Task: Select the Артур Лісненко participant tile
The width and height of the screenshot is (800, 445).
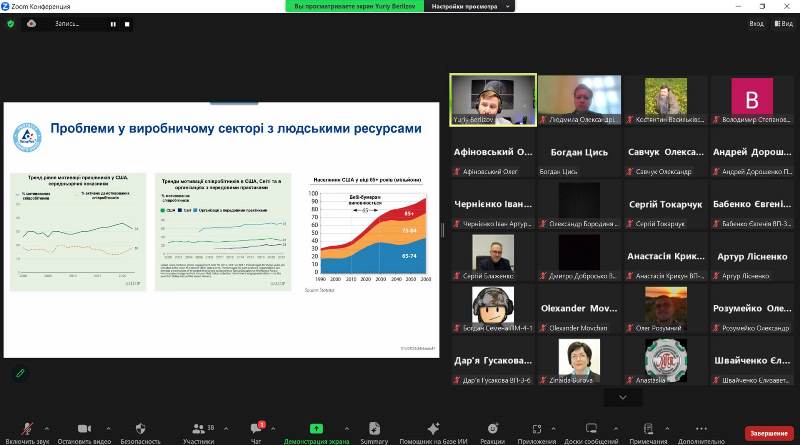Action: pyautogui.click(x=752, y=256)
